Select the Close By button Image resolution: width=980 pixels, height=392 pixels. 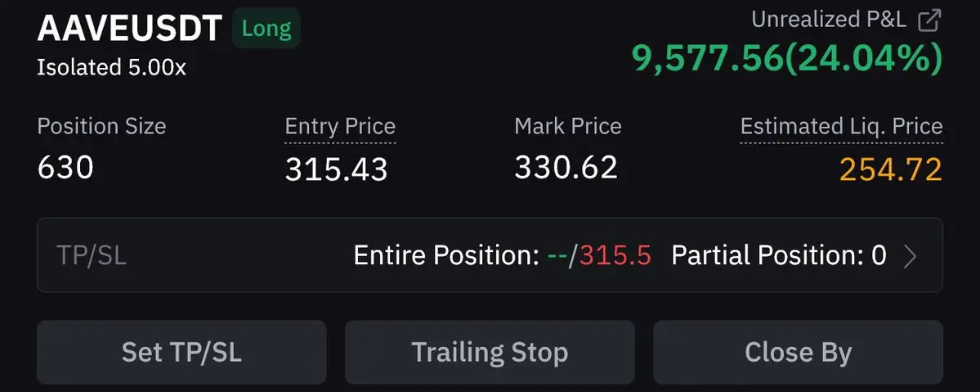tap(798, 353)
